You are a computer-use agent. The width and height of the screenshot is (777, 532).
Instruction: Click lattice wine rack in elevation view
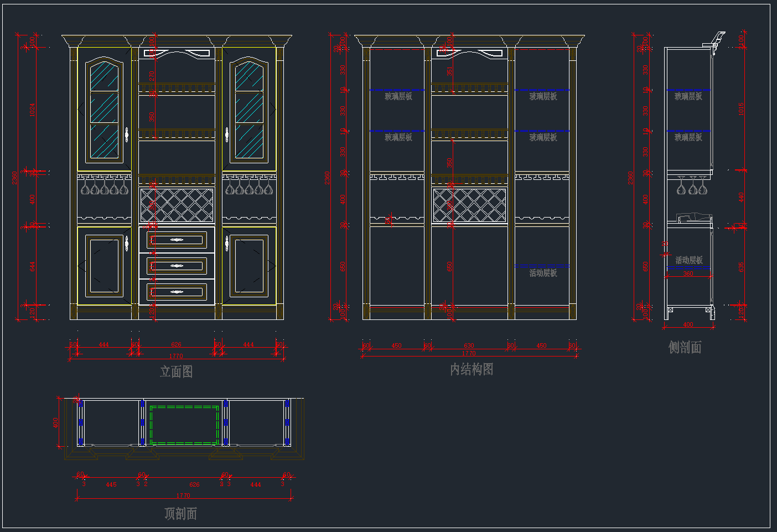[177, 205]
